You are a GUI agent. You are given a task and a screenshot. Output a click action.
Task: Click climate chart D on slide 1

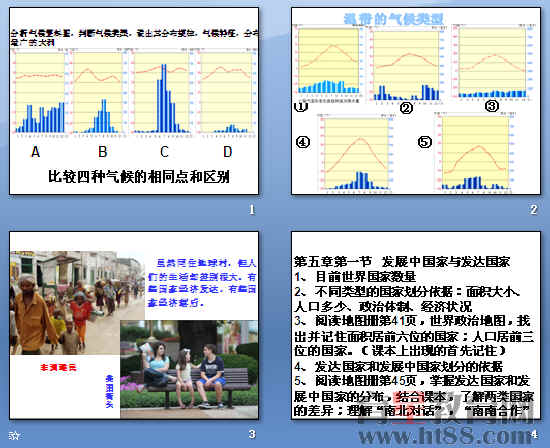pos(226,93)
